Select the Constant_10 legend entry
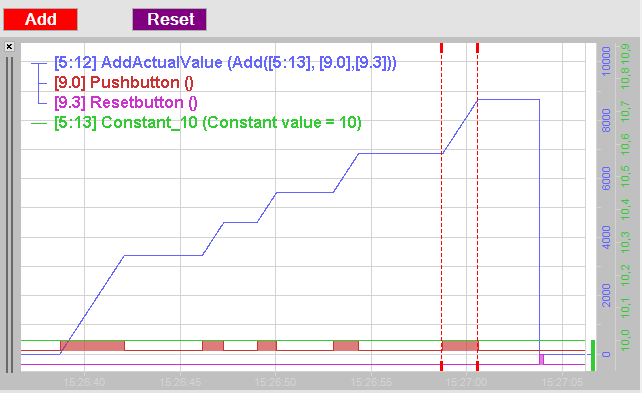Screen dimensions: 642x393 pos(208,122)
